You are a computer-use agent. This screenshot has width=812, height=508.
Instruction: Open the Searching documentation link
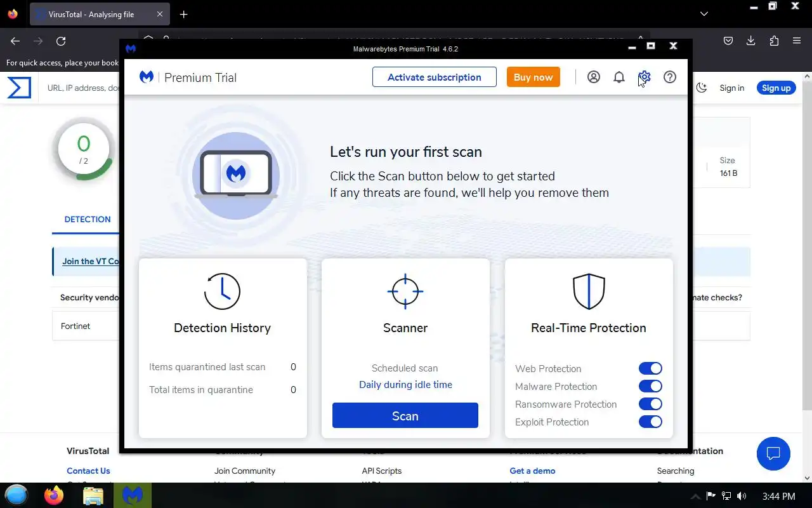point(676,471)
